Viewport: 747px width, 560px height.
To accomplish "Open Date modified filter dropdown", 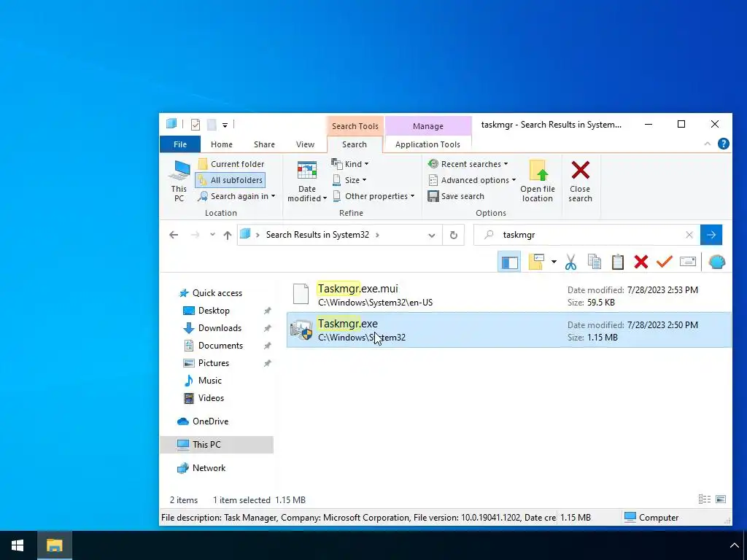I will (307, 182).
